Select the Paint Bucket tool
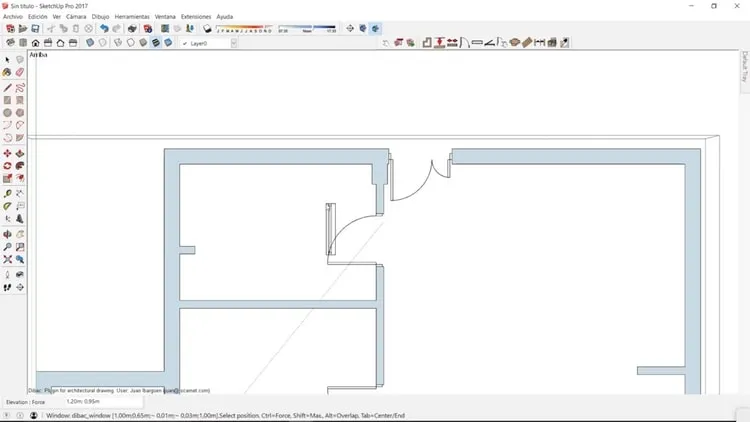This screenshot has height=422, width=750. point(7,72)
